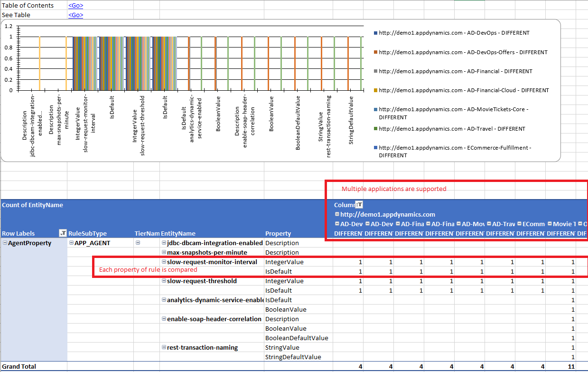Collapse jdbc-dbcam-integration-enabled entity

pyautogui.click(x=164, y=243)
